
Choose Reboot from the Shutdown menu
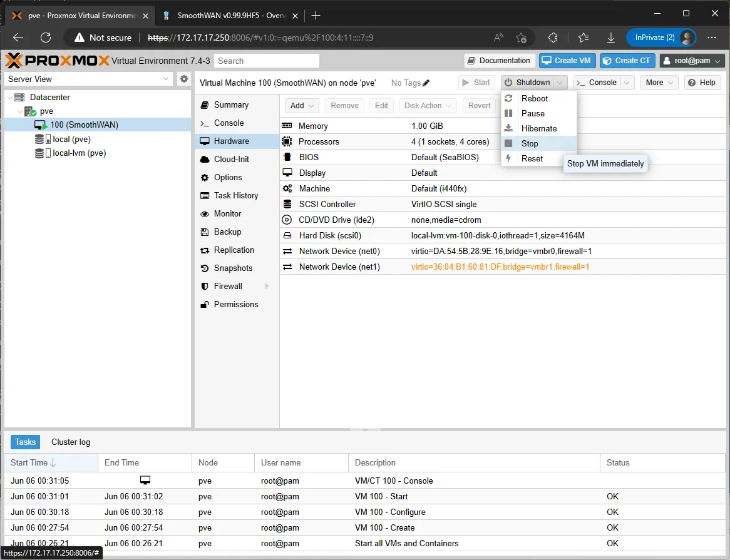539,99
